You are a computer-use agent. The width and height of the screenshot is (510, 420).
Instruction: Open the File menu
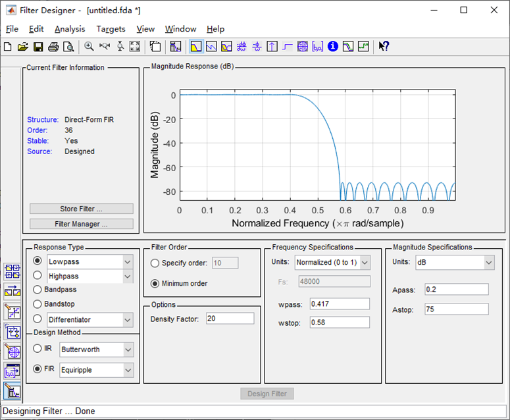12,29
